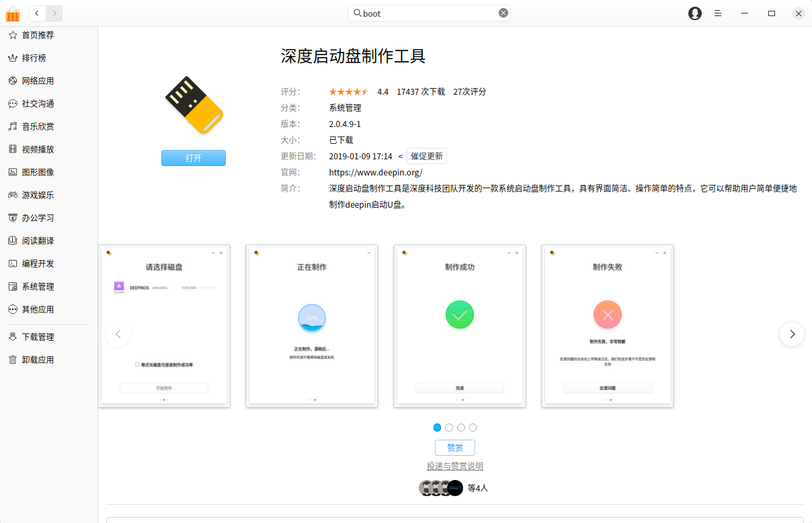
Task: Click the boot maker USB icon
Action: (x=194, y=105)
